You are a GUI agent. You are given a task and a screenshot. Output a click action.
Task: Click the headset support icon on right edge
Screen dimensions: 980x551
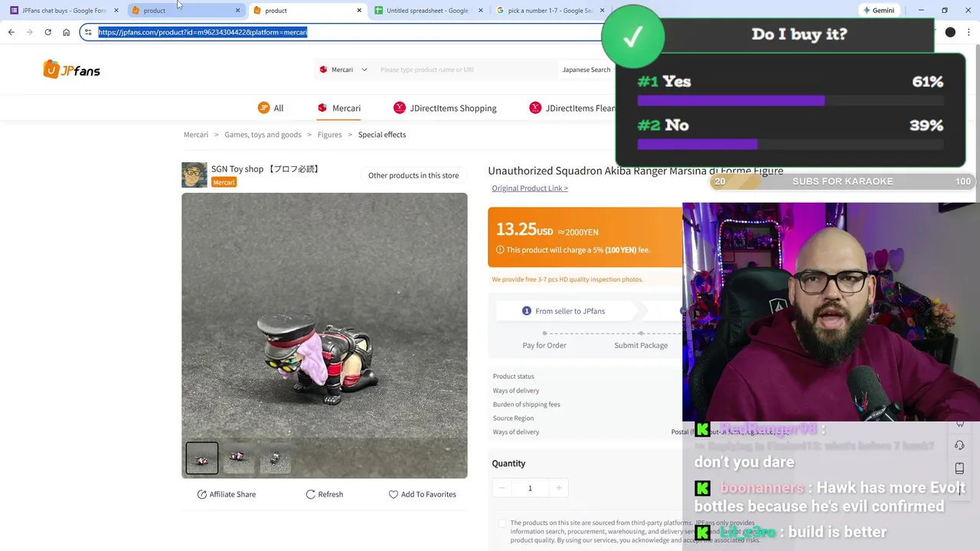[x=960, y=445]
